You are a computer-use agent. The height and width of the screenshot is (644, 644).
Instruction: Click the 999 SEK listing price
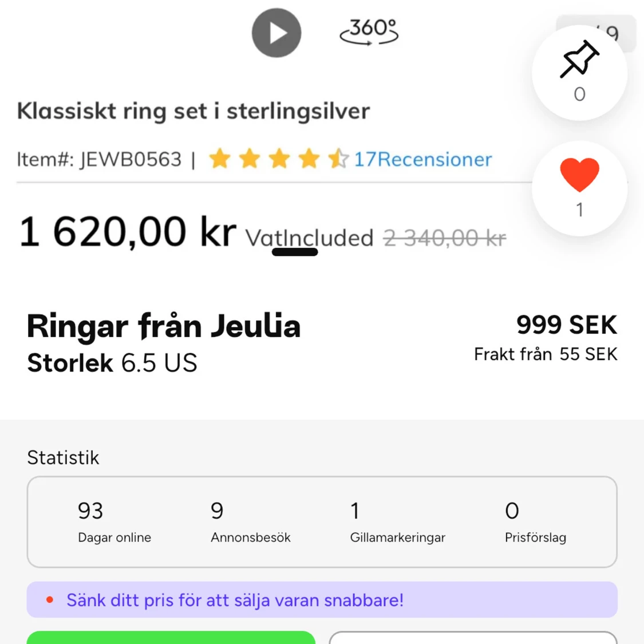(566, 325)
